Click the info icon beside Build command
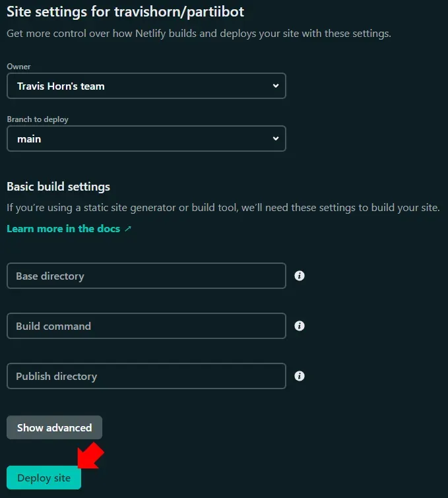This screenshot has width=448, height=498. 300,326
